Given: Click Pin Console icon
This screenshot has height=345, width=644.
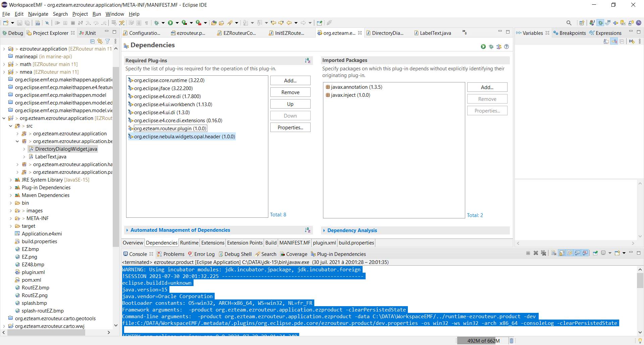Looking at the screenshot, I should (x=595, y=253).
